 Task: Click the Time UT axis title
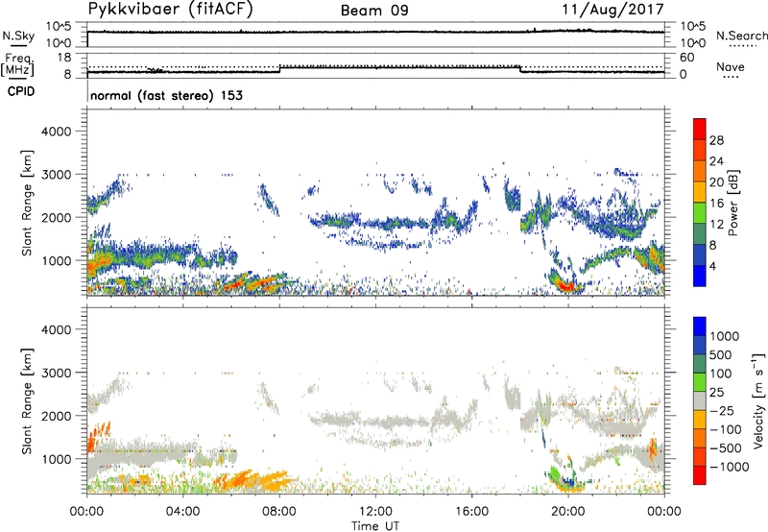375,526
